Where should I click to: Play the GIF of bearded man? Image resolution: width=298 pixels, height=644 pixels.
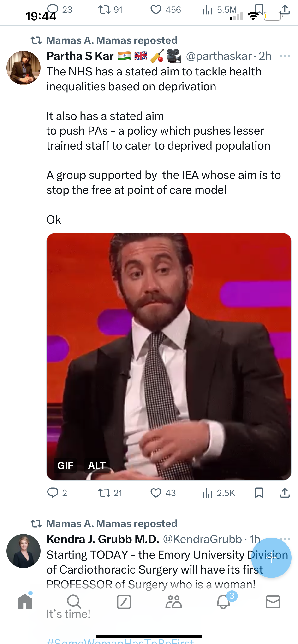(x=169, y=356)
